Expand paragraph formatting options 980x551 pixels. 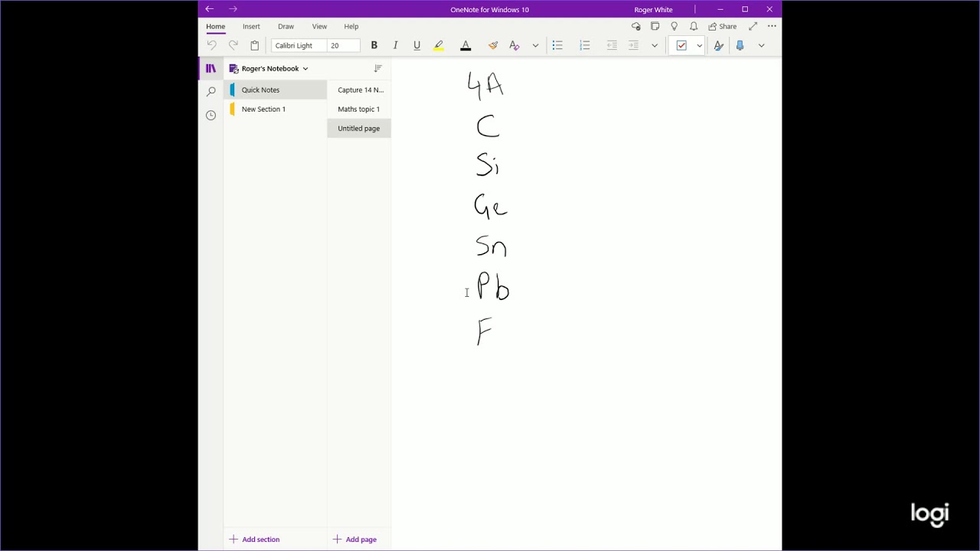[655, 46]
